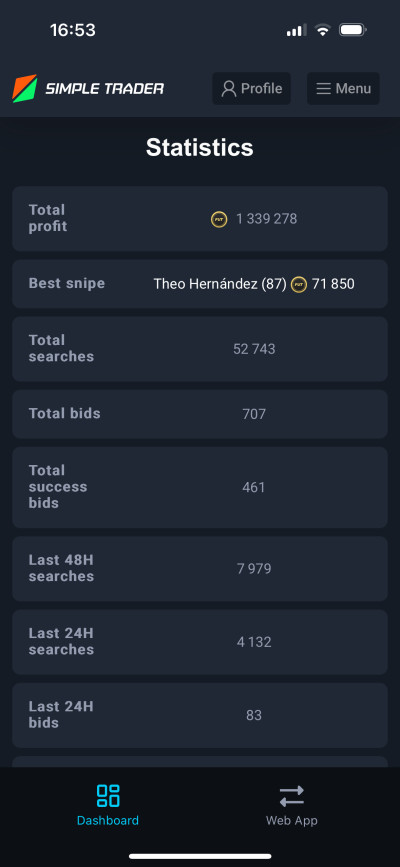The image size is (400, 867).
Task: Select the Total bids card
Action: 200,414
